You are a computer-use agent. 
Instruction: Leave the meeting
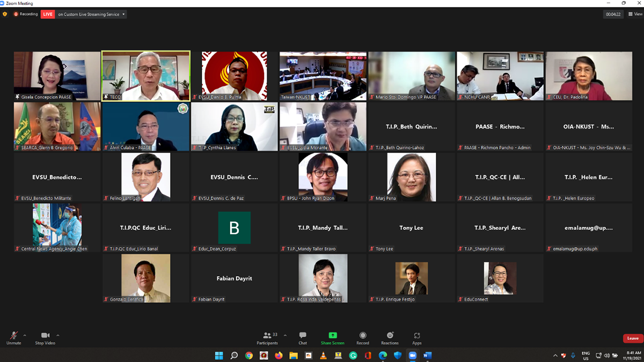click(633, 338)
